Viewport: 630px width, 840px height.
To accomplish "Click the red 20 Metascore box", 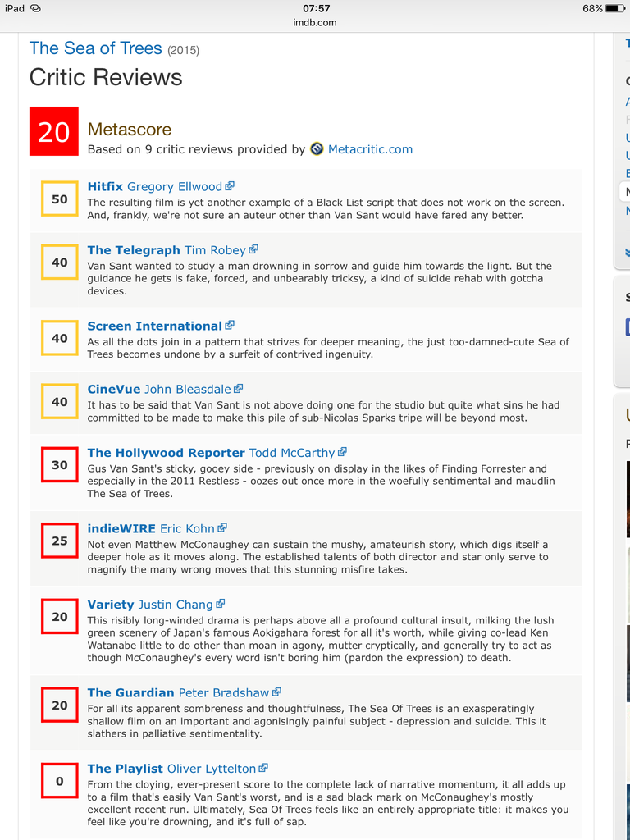I will click(54, 131).
